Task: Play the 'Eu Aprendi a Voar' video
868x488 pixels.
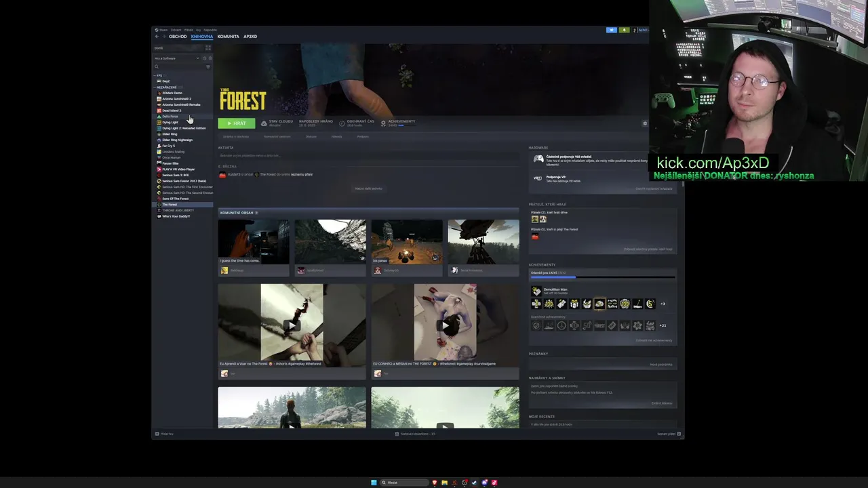Action: pyautogui.click(x=292, y=325)
